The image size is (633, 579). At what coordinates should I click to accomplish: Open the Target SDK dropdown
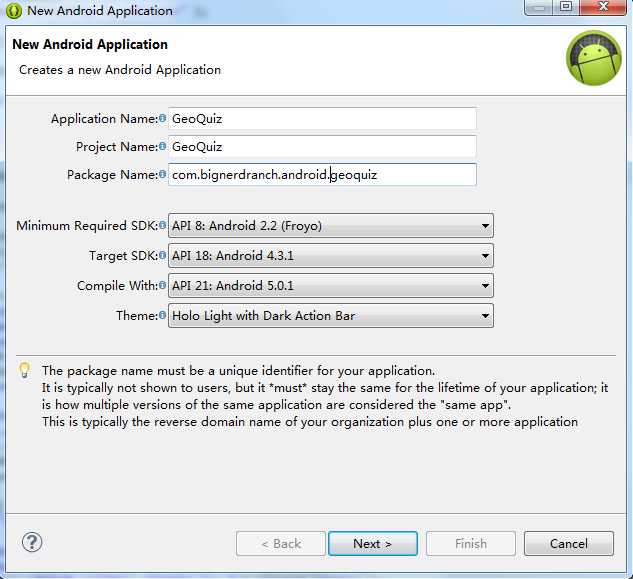pyautogui.click(x=331, y=256)
